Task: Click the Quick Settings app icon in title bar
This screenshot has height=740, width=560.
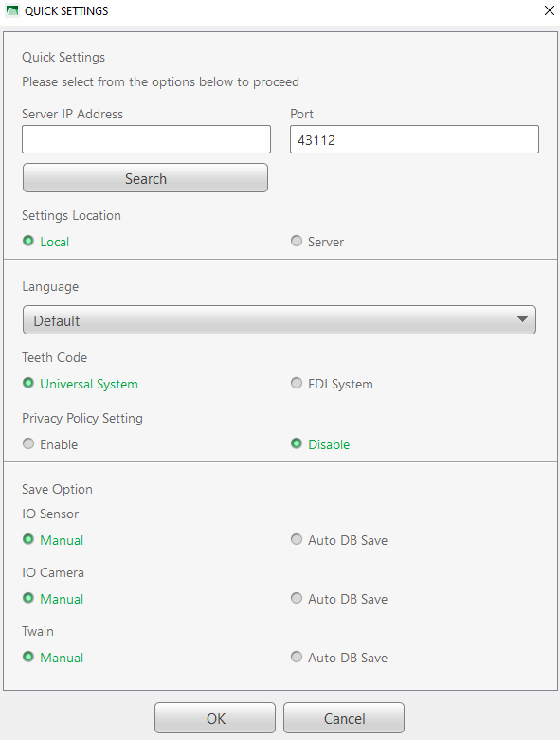Action: coord(11,10)
